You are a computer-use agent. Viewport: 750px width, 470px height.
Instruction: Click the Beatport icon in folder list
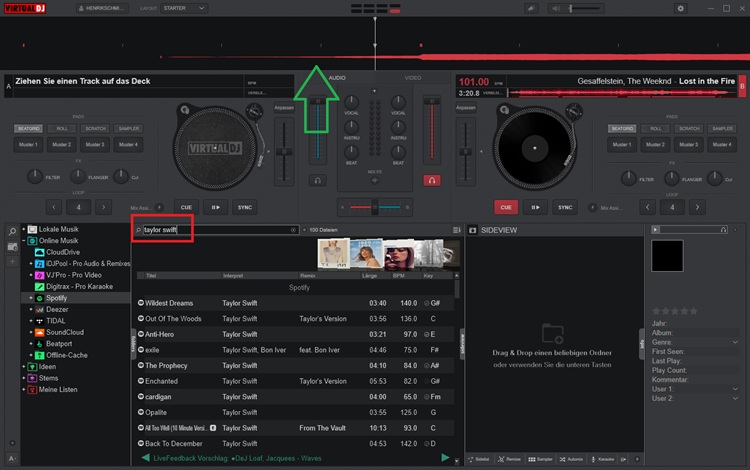point(40,344)
